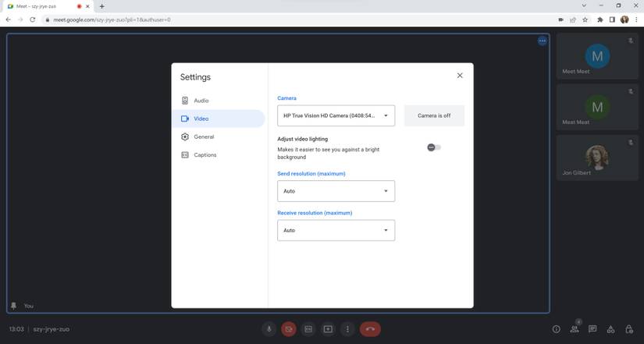Viewport: 644px width, 344px height.
Task: Click the Settings dialog title
Action: click(x=195, y=77)
